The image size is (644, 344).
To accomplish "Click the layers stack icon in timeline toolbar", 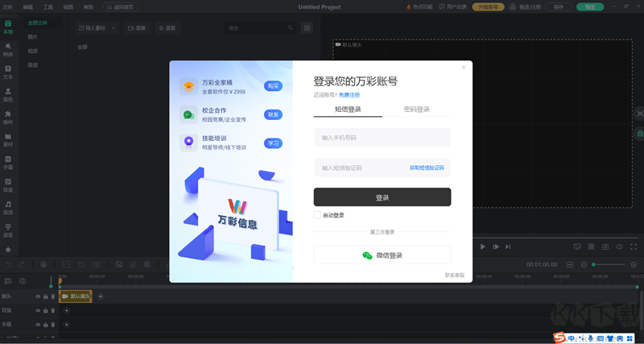I will tap(147, 265).
